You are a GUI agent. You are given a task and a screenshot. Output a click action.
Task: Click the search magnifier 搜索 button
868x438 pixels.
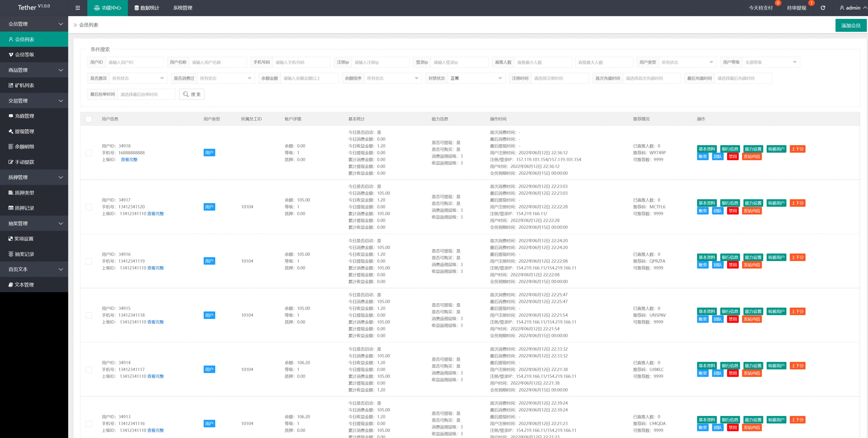tap(191, 94)
